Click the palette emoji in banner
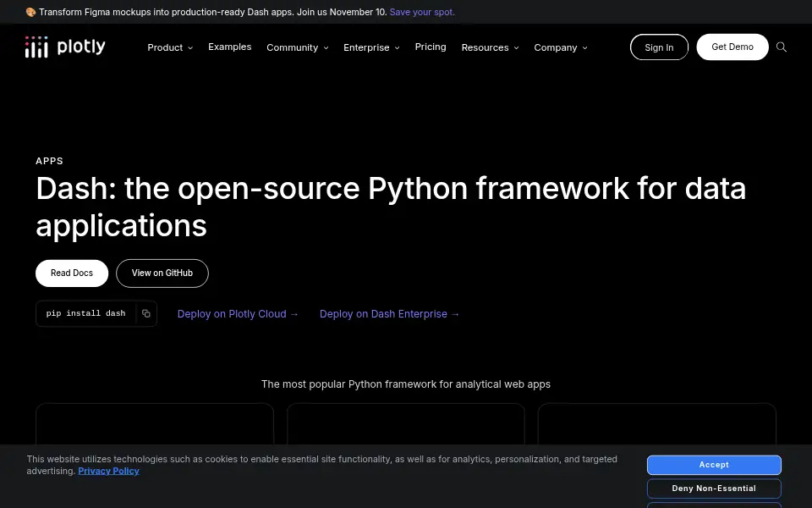 click(30, 12)
